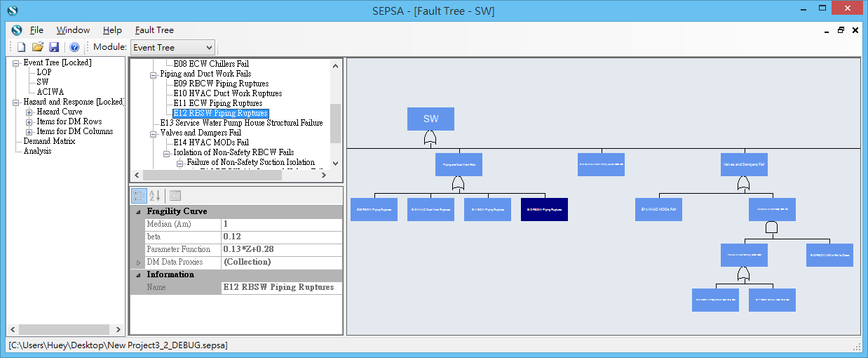The height and width of the screenshot is (358, 868).
Task: Open Help via the blue question icon
Action: click(74, 47)
